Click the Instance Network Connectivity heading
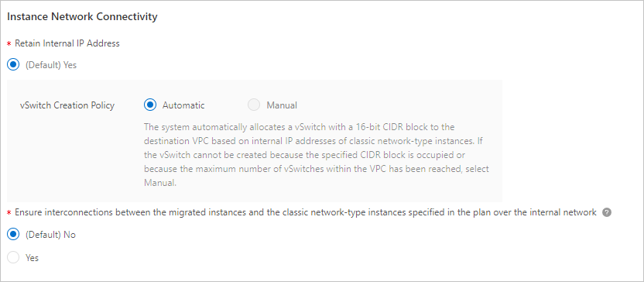This screenshot has width=644, height=282. (x=82, y=17)
